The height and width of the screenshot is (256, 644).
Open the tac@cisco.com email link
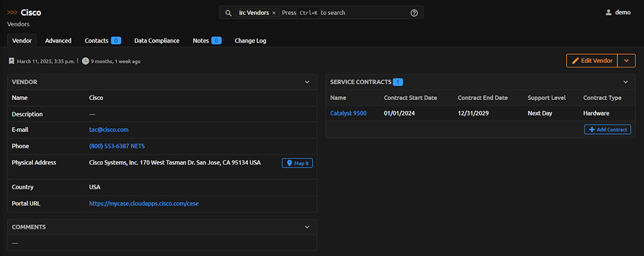[x=109, y=130]
